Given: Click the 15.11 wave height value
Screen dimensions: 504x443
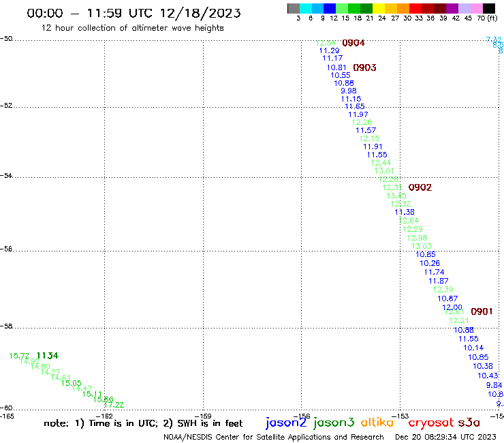Looking at the screenshot, I should [x=92, y=394].
